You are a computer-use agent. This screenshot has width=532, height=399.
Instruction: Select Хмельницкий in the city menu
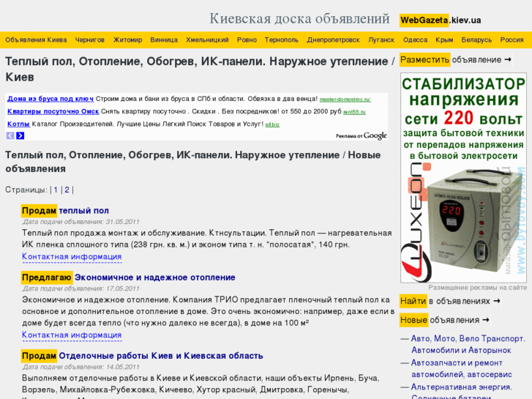tap(207, 40)
